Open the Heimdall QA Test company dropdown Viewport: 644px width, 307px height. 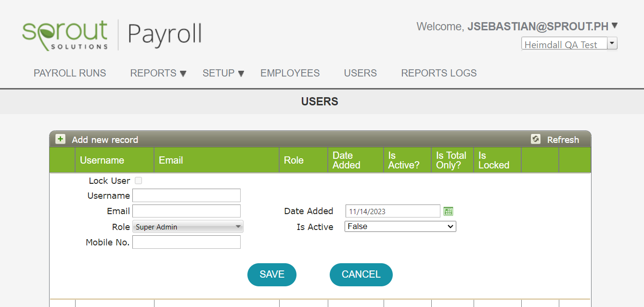569,44
